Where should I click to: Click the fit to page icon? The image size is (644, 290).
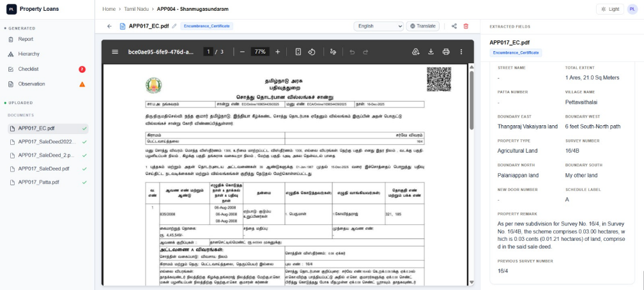[x=298, y=52]
